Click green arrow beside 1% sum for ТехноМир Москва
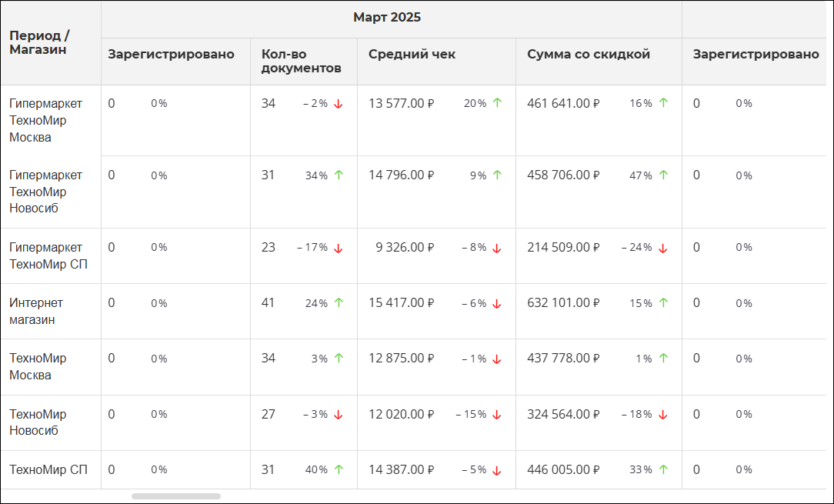 point(663,358)
